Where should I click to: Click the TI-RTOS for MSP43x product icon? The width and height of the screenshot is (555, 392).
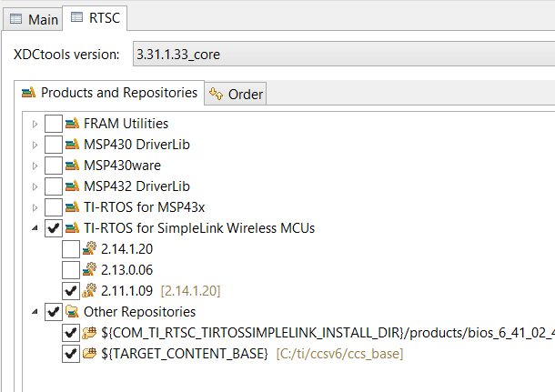[x=73, y=207]
